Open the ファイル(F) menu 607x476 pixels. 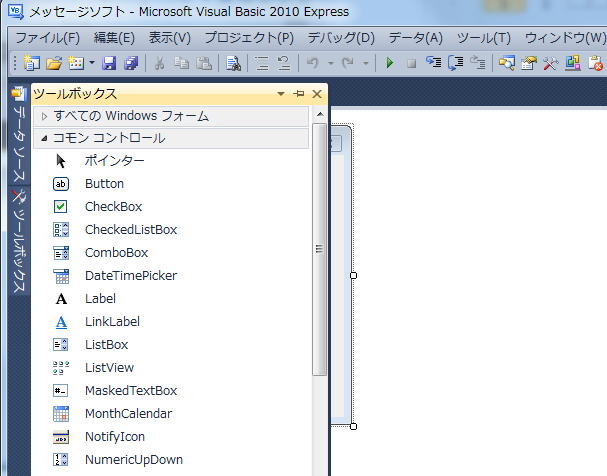point(48,38)
